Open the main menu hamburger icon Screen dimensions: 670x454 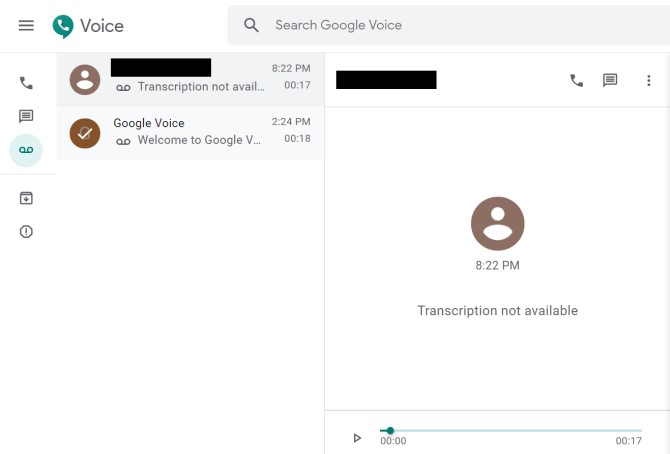(x=26, y=25)
